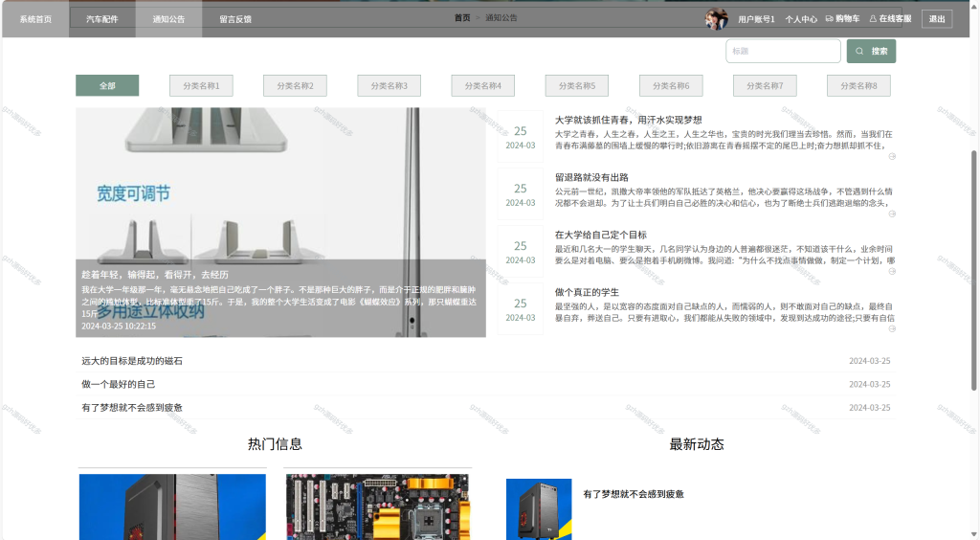Screen dimensions: 980x540
Task: Click the 退出 logout button
Action: click(x=936, y=19)
